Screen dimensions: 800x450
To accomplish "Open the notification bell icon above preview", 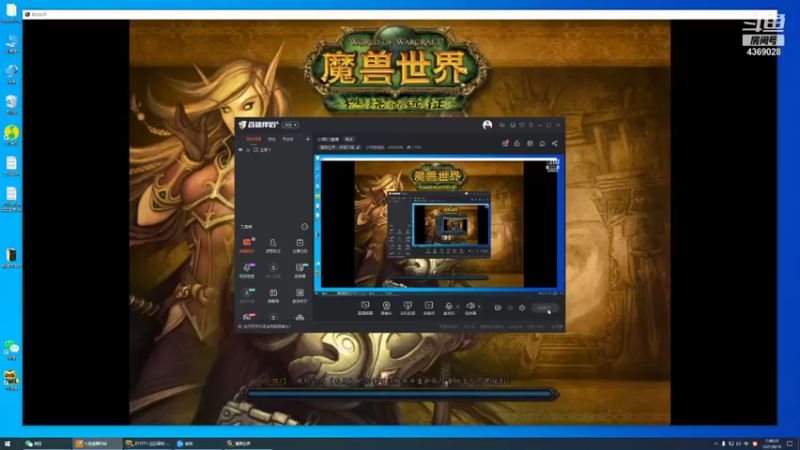I will (x=542, y=143).
